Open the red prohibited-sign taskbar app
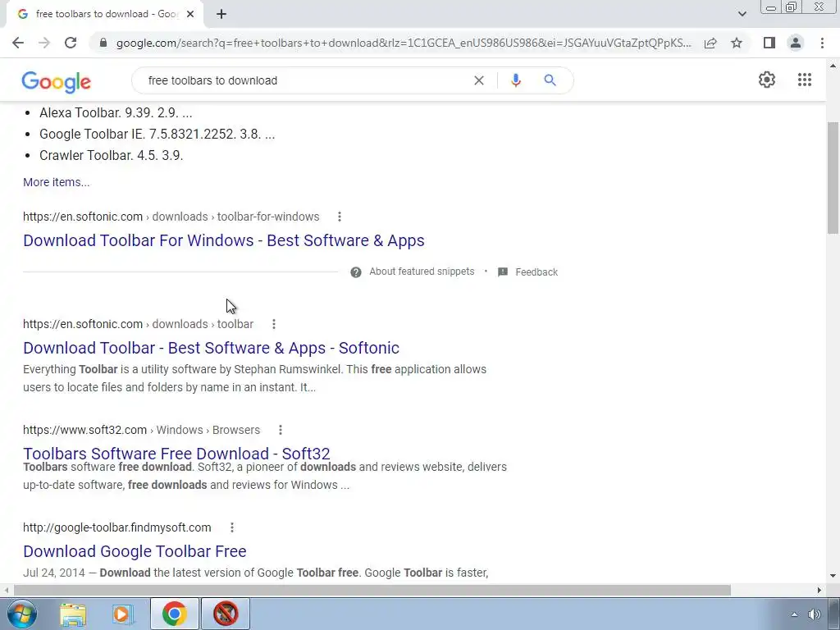Viewport: 840px width, 630px height. click(226, 614)
